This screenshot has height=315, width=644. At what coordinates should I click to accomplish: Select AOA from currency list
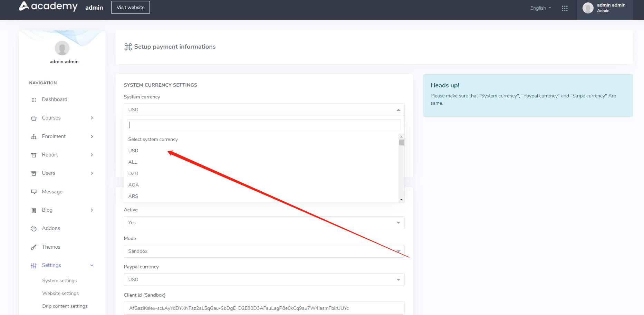[261, 185]
